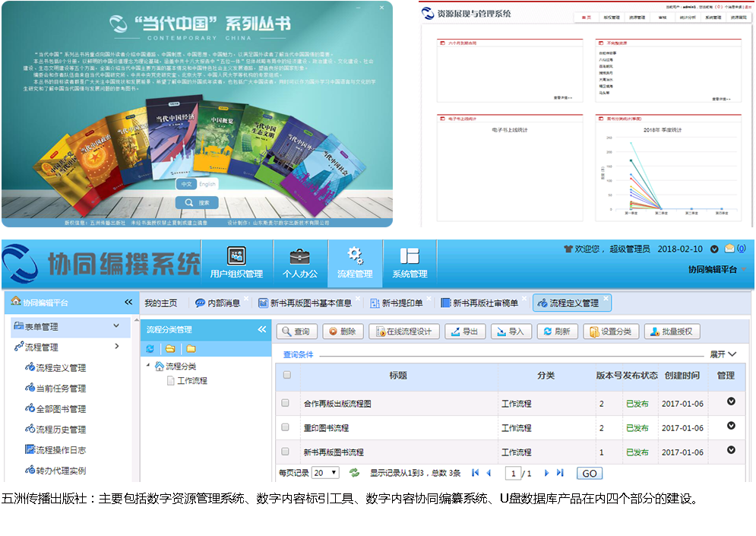Check the box for 合作再版出版流程图
Screen dimensions: 756x536
pos(286,404)
